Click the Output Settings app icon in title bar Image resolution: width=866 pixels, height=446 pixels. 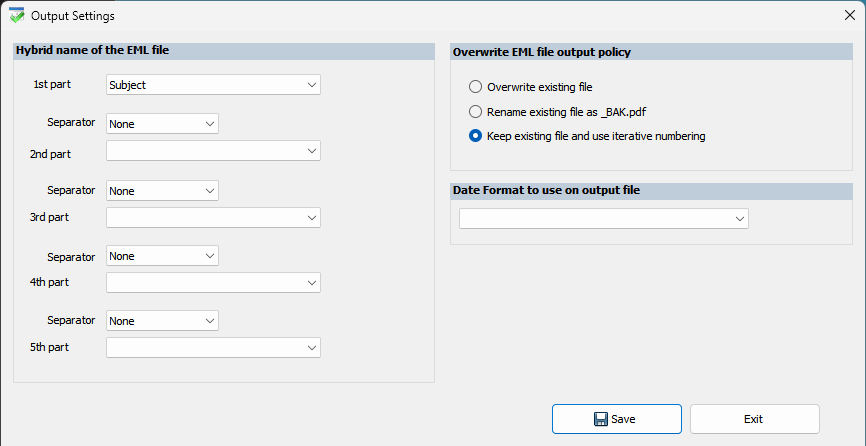[16, 16]
